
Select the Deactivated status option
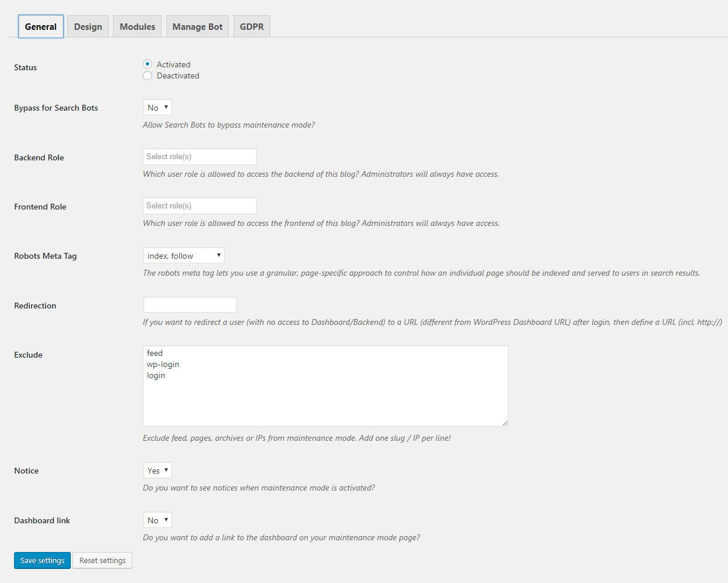coord(147,76)
